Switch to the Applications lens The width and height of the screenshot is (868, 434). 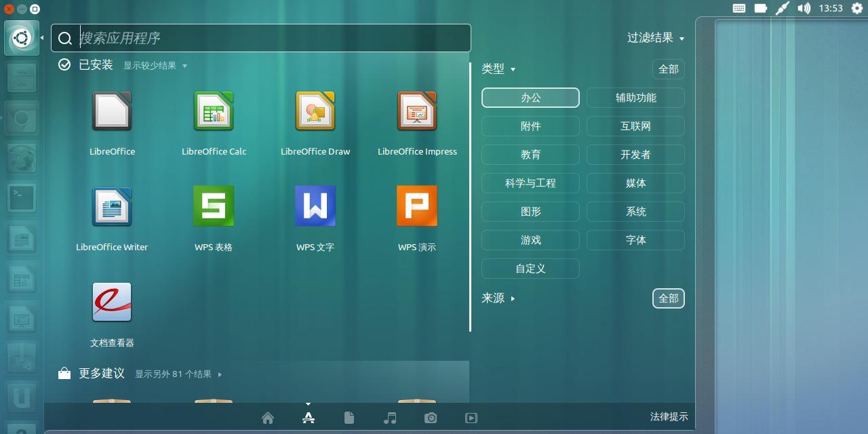pos(309,418)
